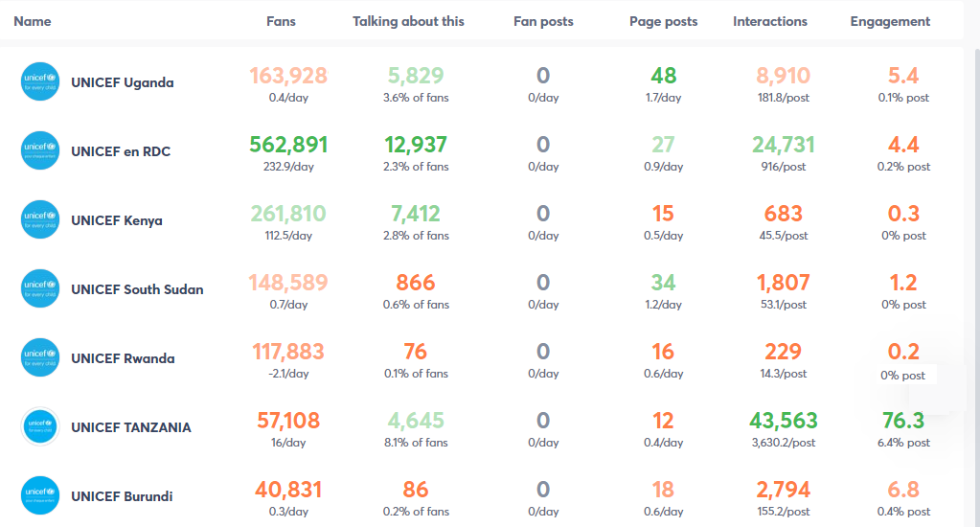This screenshot has width=980, height=527.
Task: Open the UNICEF Rwanda page name
Action: [124, 358]
